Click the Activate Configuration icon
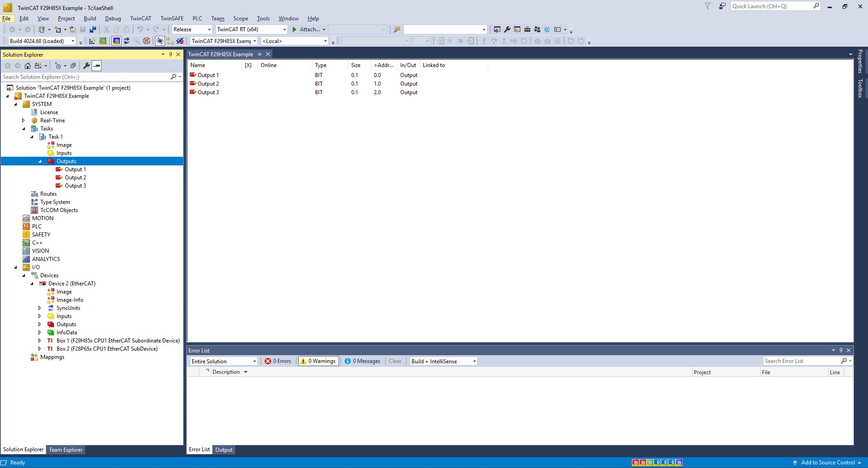 (x=92, y=41)
